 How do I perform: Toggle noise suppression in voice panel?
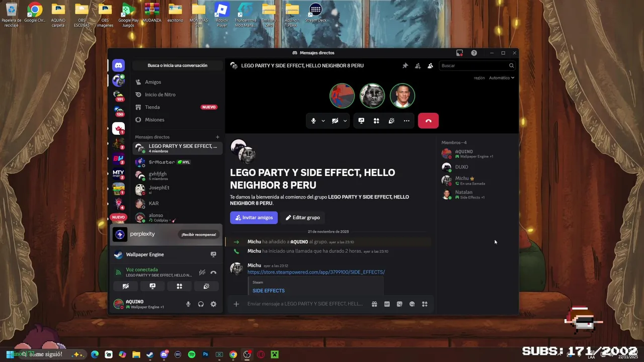click(x=202, y=273)
